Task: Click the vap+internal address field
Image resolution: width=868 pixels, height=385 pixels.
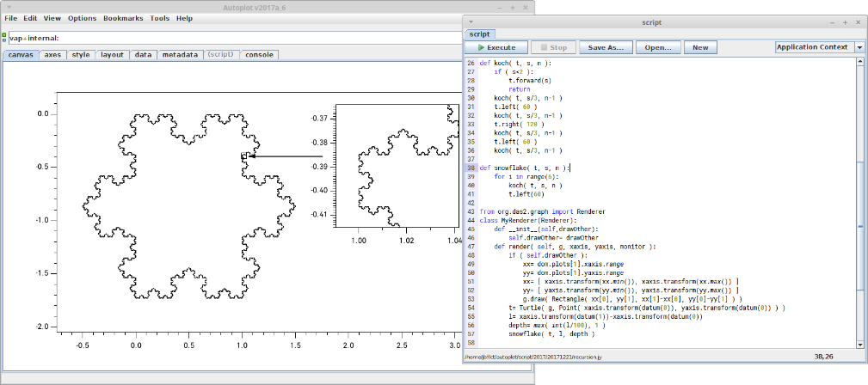Action: 258,38
